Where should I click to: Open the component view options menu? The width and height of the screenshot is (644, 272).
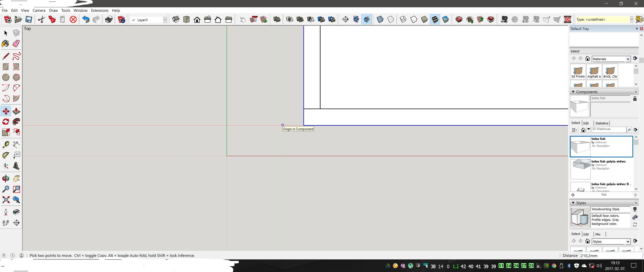coord(574,130)
